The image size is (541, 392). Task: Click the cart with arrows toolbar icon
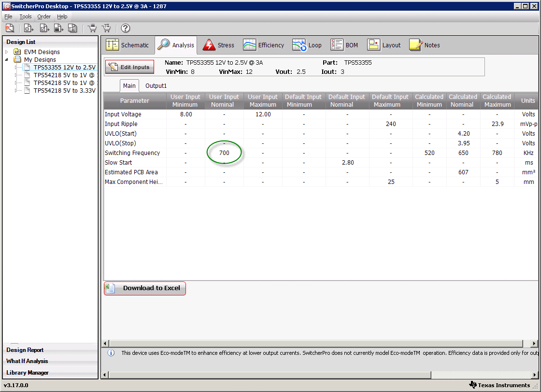(x=107, y=28)
